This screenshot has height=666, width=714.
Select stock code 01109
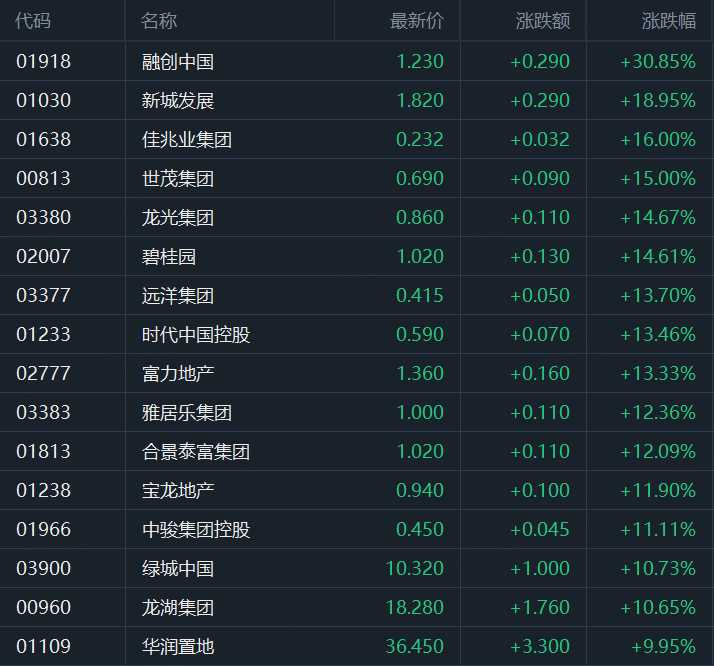tap(43, 646)
